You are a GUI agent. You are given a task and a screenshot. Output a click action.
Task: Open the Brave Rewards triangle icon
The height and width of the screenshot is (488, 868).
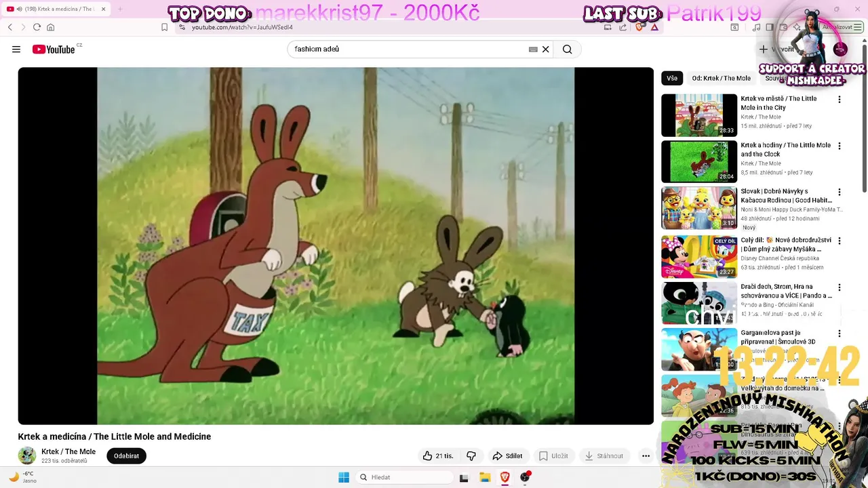click(x=654, y=27)
